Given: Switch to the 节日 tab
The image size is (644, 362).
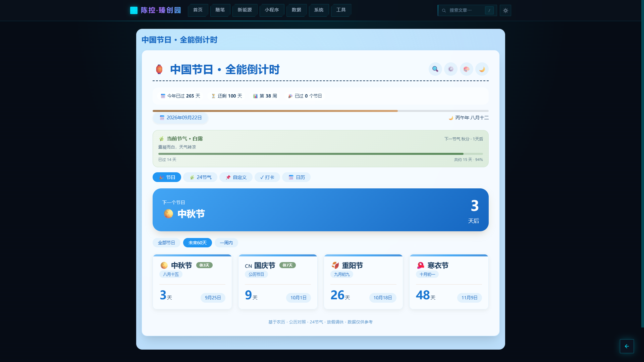Looking at the screenshot, I should (167, 177).
